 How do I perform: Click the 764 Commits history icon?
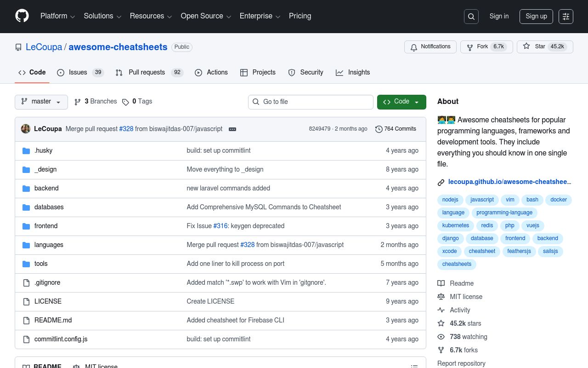[x=379, y=129]
